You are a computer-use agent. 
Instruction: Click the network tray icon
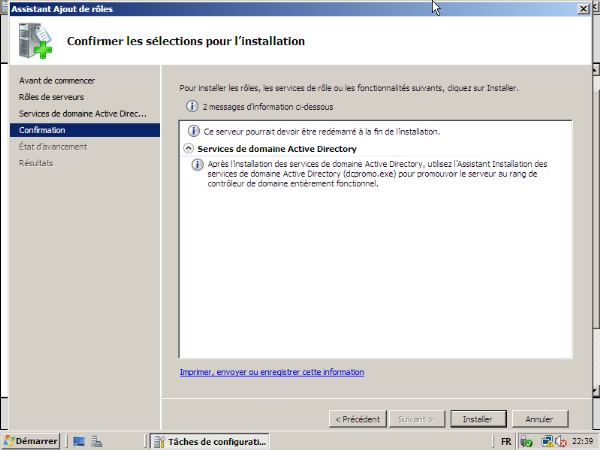547,442
